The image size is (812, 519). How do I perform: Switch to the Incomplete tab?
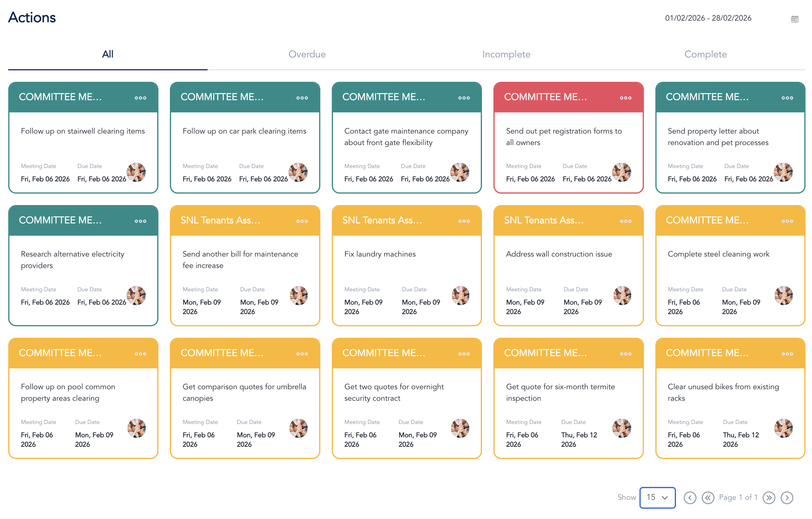pos(506,54)
